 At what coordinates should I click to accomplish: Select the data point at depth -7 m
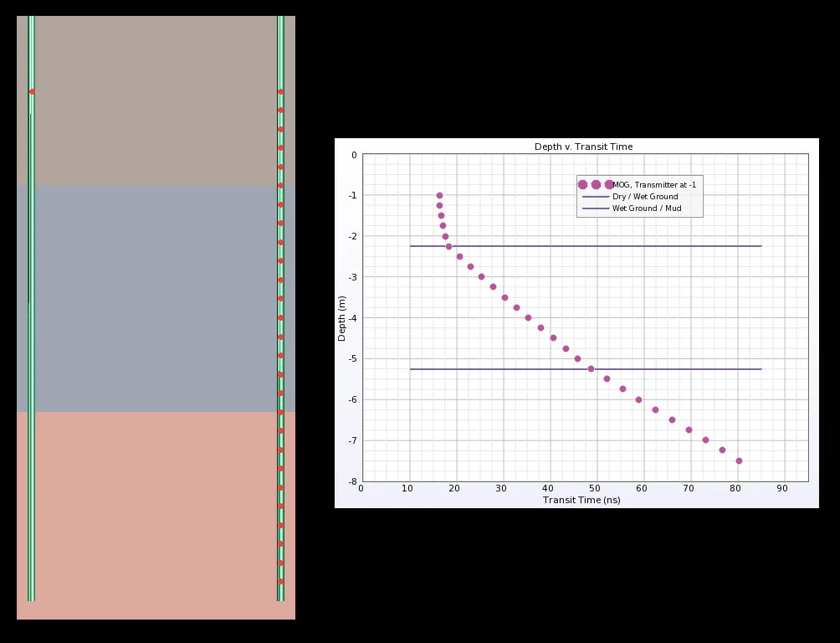[x=705, y=440]
